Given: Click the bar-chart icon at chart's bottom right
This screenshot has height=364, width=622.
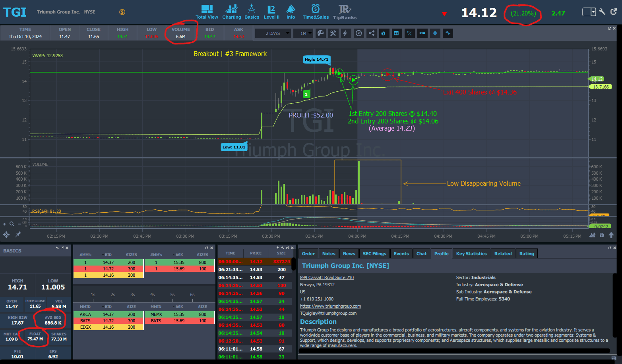Looking at the screenshot, I should (x=592, y=235).
